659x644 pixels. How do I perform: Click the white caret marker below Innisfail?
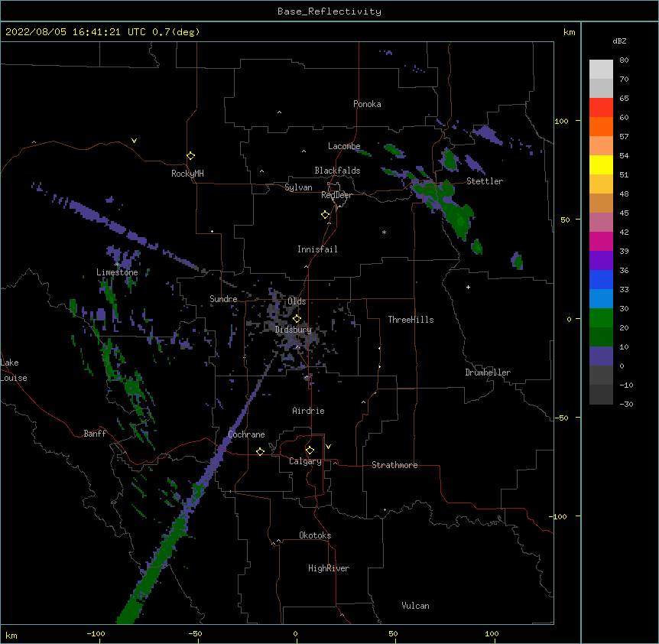point(306,266)
